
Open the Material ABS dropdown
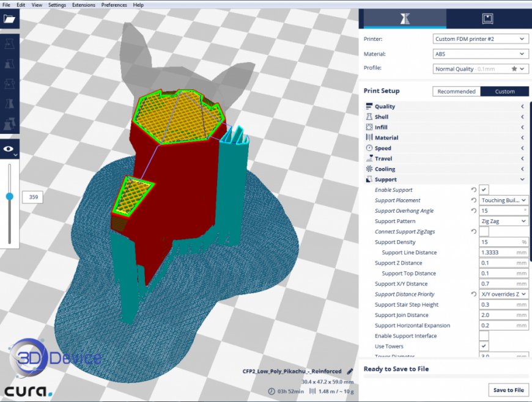pyautogui.click(x=481, y=54)
